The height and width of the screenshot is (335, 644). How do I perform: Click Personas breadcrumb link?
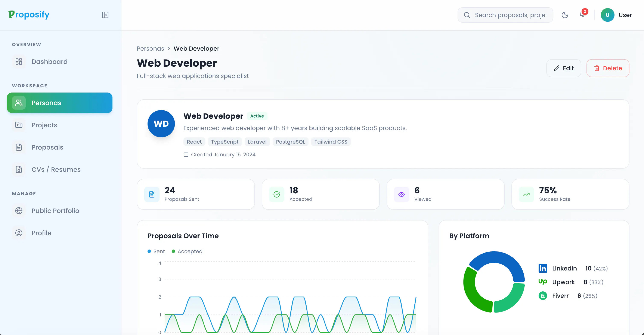click(150, 48)
